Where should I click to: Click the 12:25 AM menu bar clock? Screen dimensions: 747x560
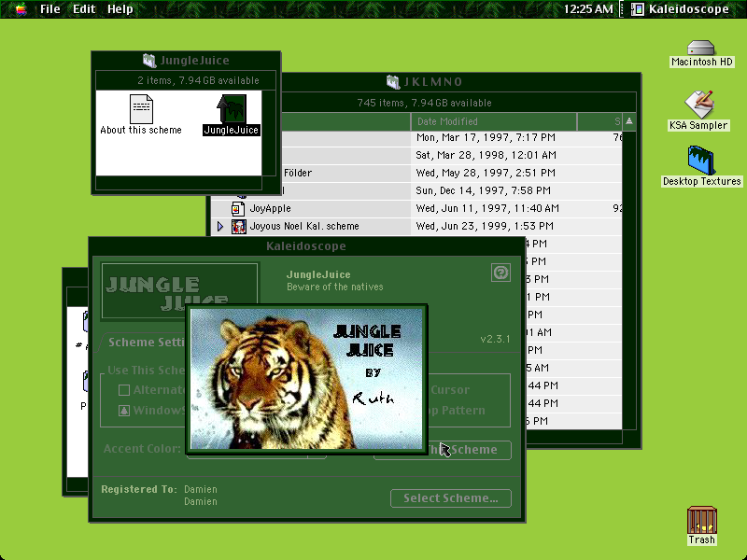(588, 9)
